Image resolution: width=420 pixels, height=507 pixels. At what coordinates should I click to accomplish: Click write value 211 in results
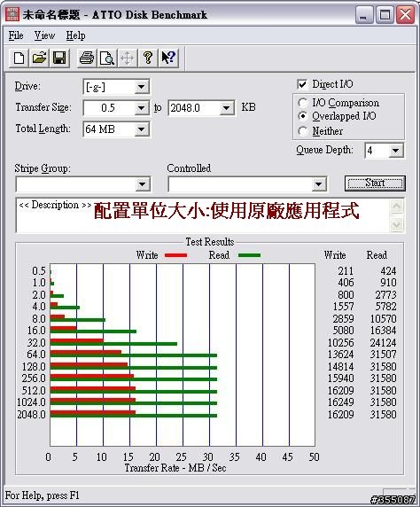tap(346, 271)
